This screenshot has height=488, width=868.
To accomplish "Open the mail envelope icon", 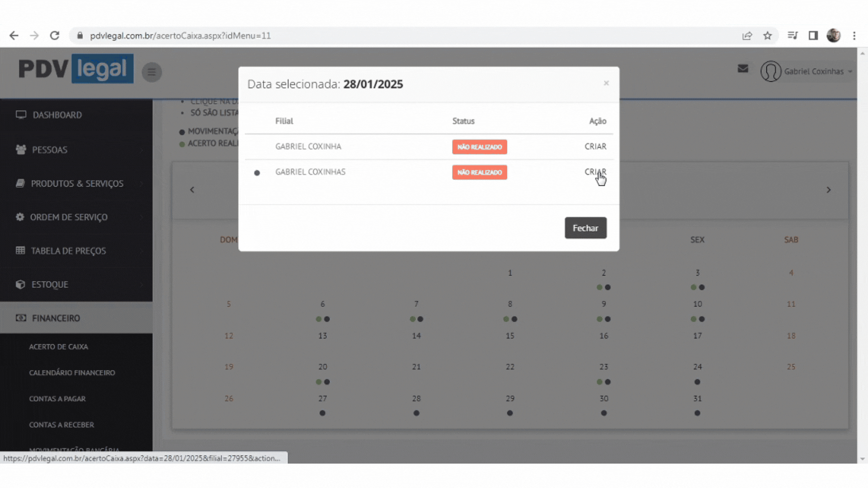I will 743,69.
